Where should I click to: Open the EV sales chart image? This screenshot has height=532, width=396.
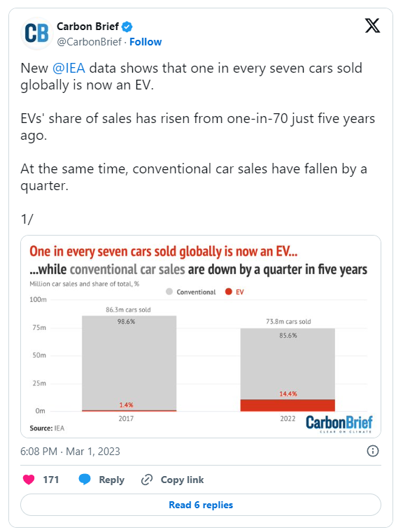(x=201, y=336)
